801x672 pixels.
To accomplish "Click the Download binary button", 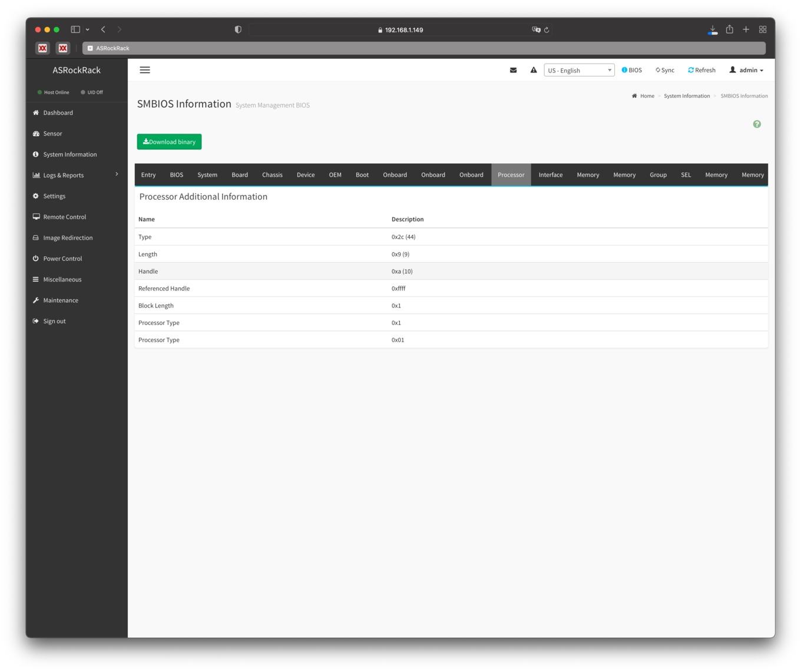I will pyautogui.click(x=169, y=142).
